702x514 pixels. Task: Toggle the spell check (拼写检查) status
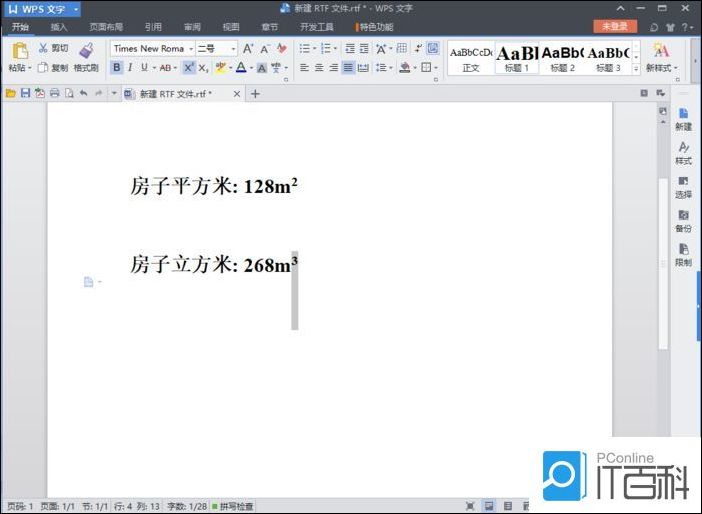click(x=233, y=506)
